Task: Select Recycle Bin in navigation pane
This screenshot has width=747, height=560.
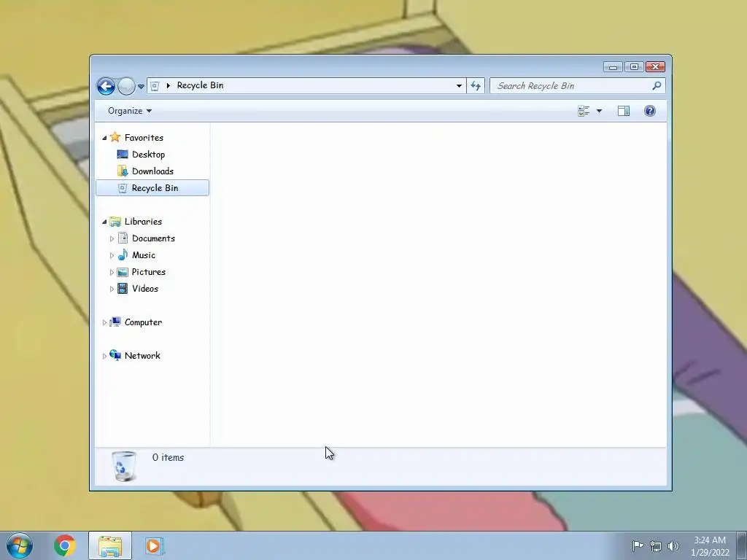Action: pyautogui.click(x=152, y=187)
